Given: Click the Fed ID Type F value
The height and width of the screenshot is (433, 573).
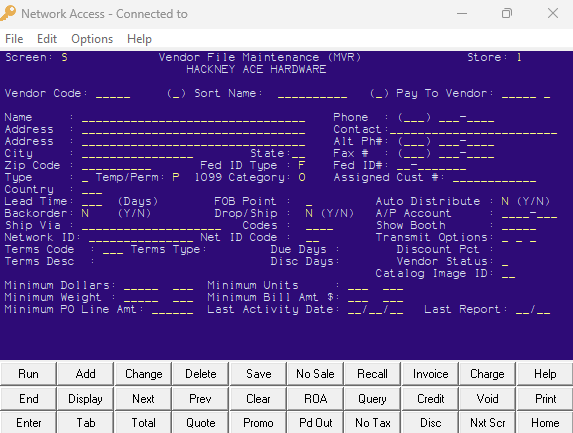Looking at the screenshot, I should click(301, 166).
